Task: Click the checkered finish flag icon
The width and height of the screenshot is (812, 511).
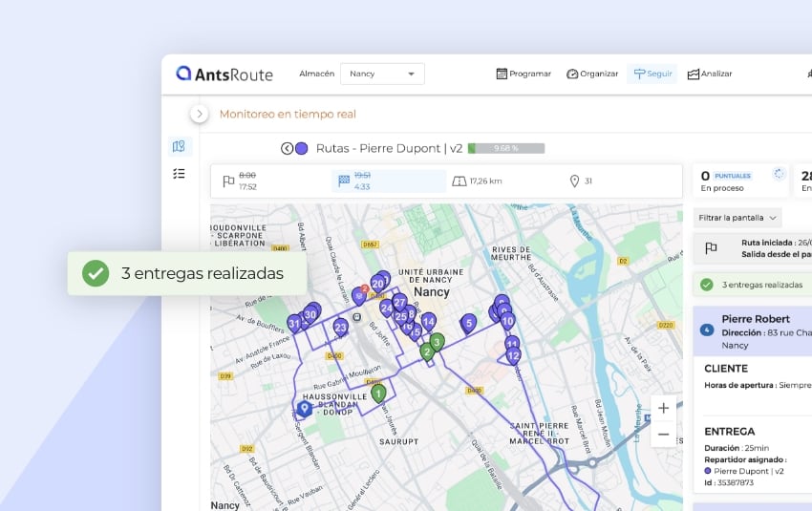Action: coord(343,181)
